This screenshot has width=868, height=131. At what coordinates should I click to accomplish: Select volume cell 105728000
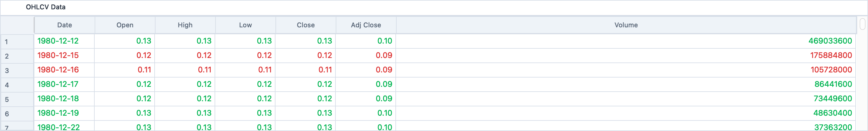coord(626,70)
